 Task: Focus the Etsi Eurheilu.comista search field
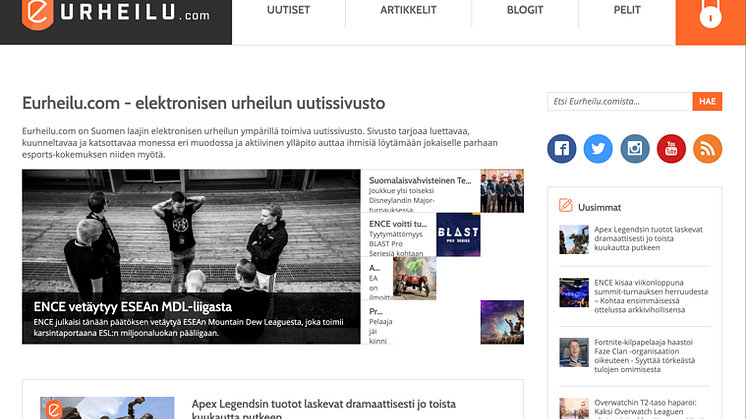click(619, 101)
